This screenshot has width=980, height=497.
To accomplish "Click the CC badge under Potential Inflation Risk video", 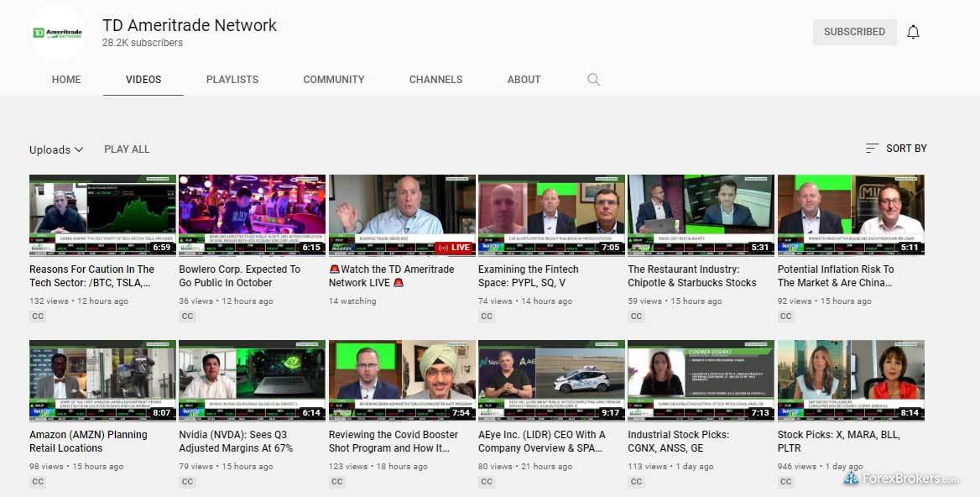I will click(786, 317).
